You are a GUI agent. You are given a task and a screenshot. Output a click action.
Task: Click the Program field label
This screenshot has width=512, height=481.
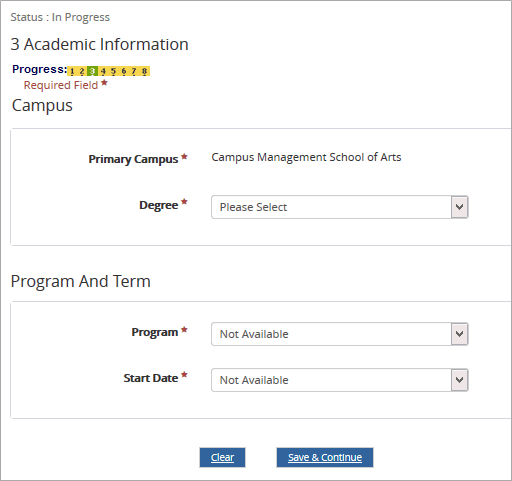click(155, 332)
